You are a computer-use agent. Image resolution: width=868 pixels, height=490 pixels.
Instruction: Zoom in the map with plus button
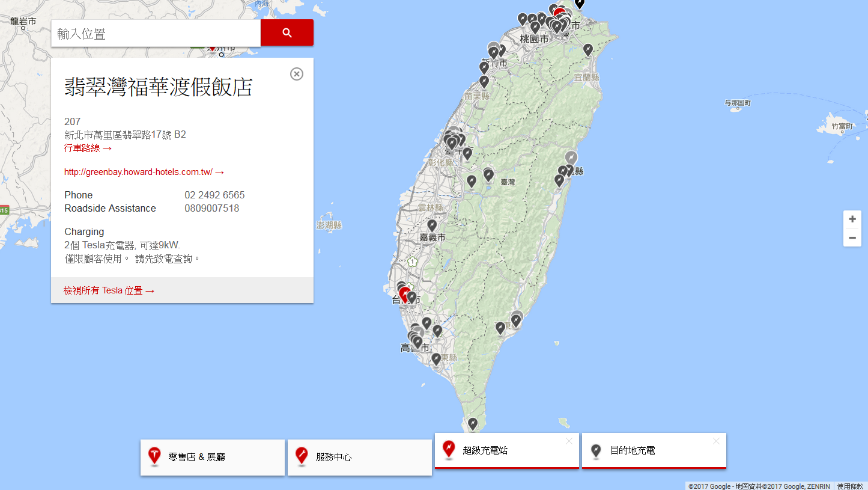(852, 219)
